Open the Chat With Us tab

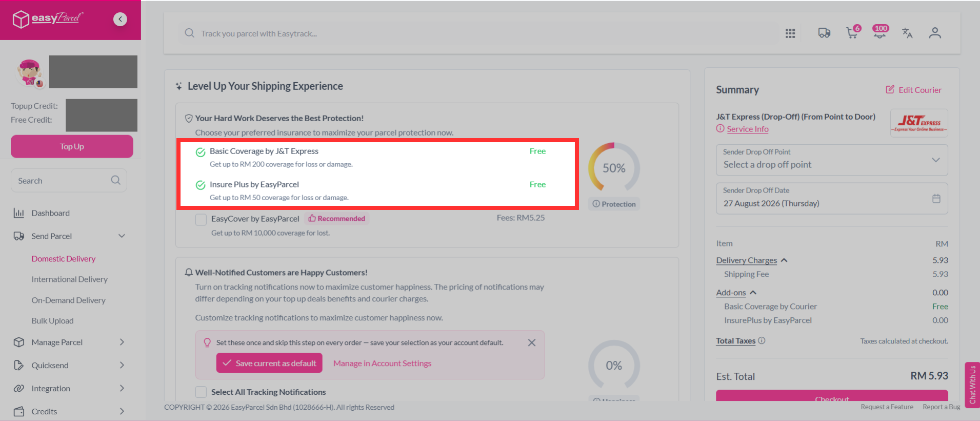point(972,385)
